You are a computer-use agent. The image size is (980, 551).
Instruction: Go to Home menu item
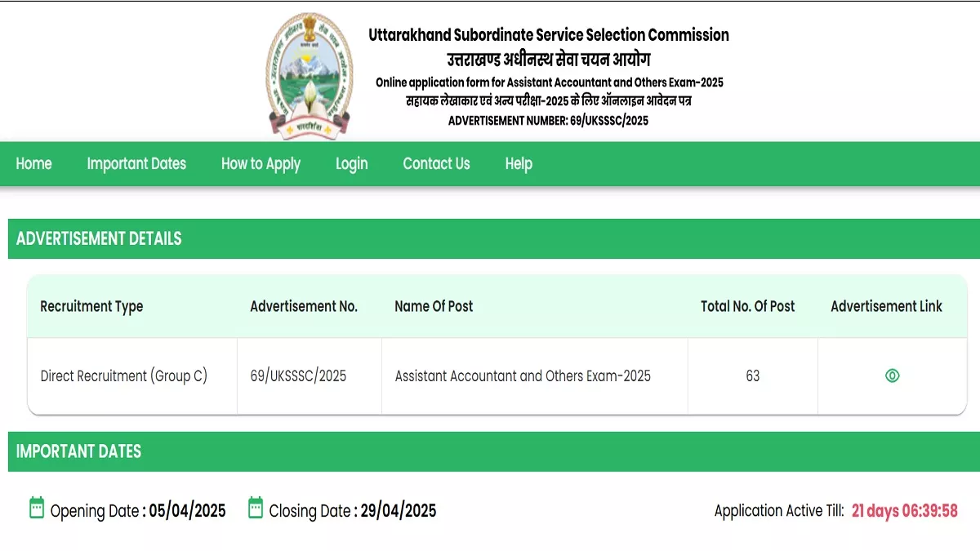(33, 163)
